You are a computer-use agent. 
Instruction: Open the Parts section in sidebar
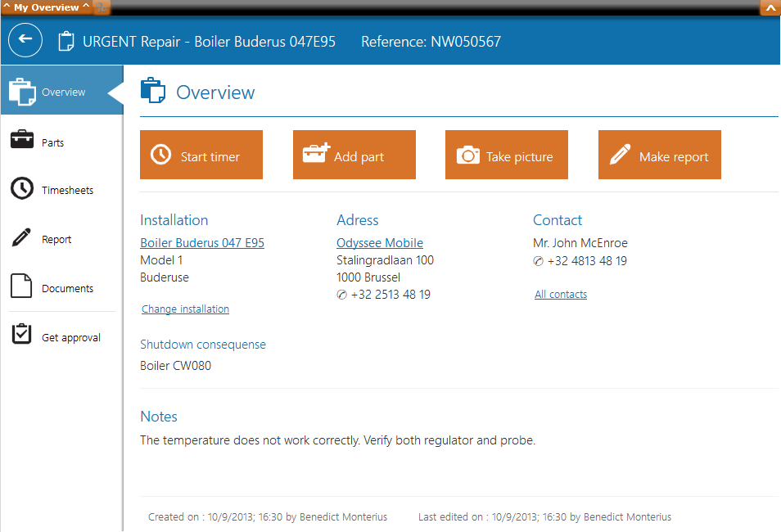click(x=52, y=142)
